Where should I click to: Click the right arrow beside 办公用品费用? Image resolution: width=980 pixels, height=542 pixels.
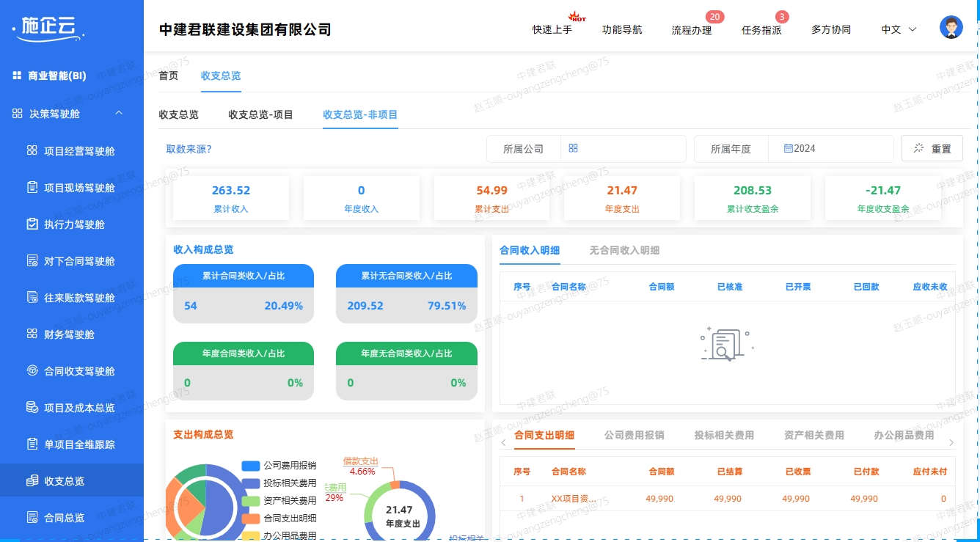tap(951, 443)
